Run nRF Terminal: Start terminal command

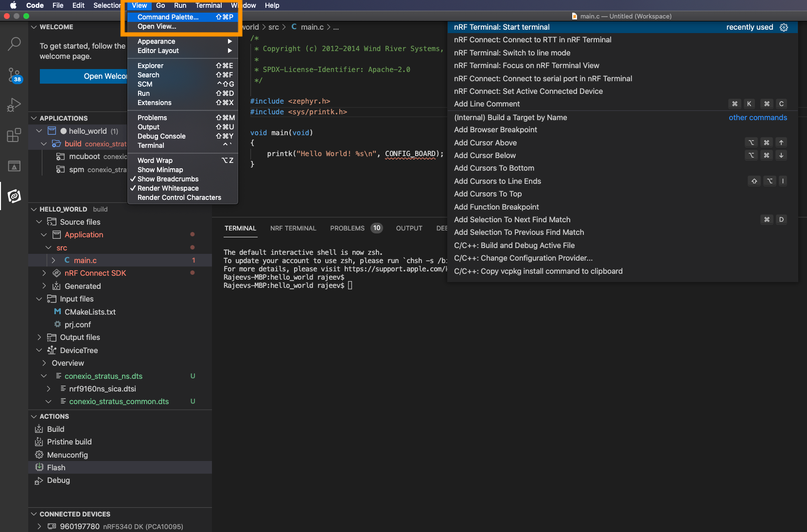click(502, 27)
